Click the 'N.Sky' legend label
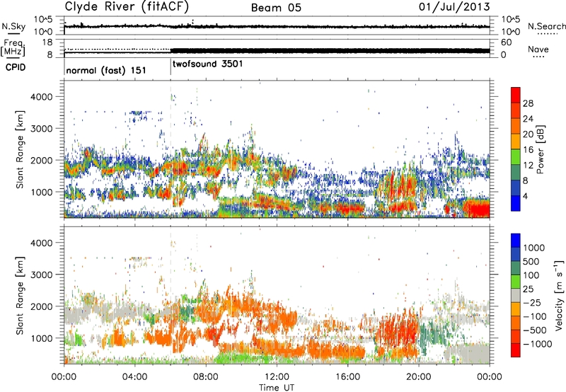The height and width of the screenshot is (392, 566). click(13, 26)
